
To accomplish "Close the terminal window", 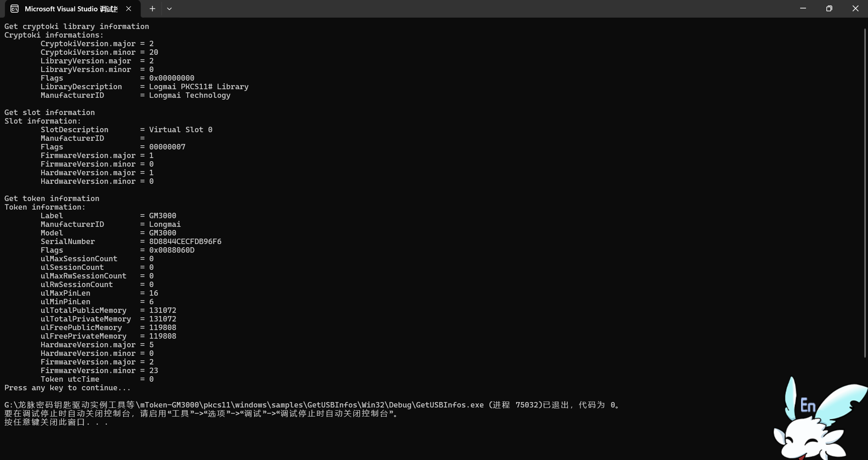I will pos(855,9).
